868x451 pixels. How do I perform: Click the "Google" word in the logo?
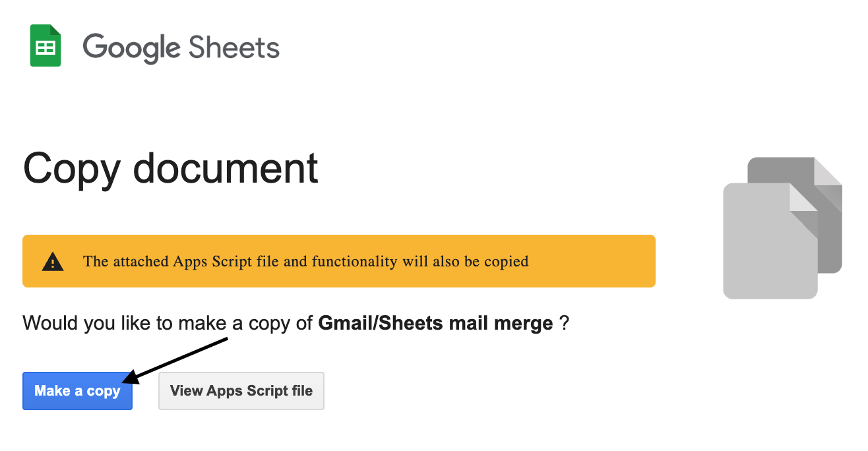click(x=131, y=48)
